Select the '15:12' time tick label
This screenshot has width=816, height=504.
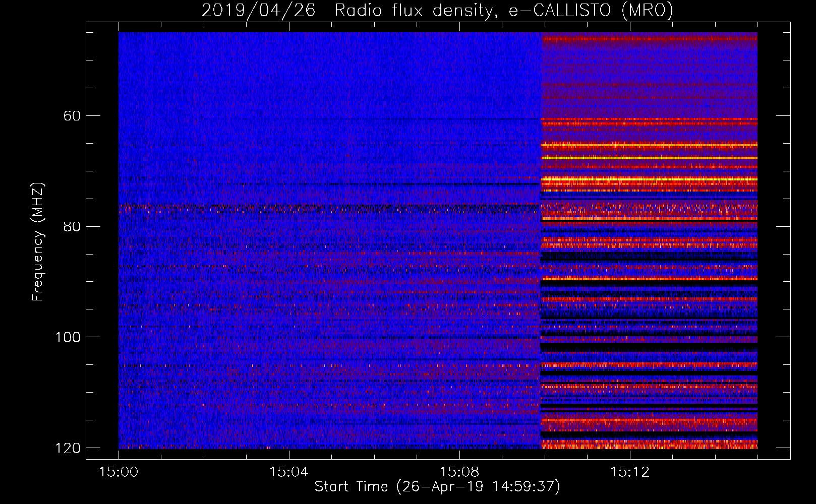click(x=630, y=472)
